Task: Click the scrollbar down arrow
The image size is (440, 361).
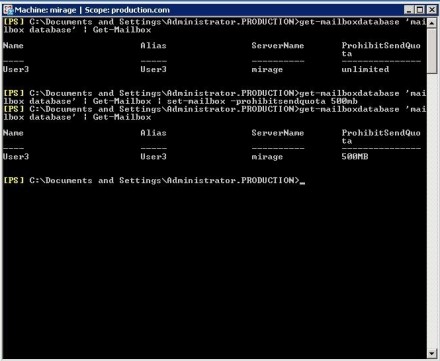Action: [432, 353]
